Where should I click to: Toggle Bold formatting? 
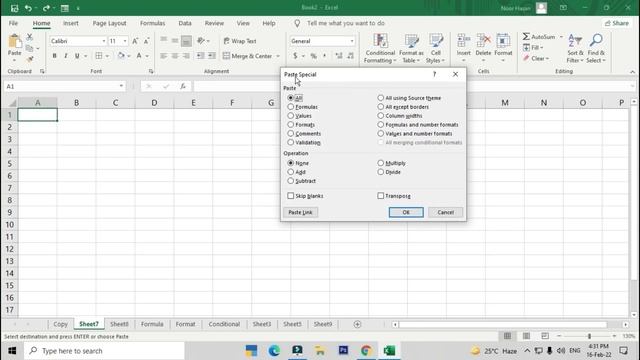(x=54, y=56)
